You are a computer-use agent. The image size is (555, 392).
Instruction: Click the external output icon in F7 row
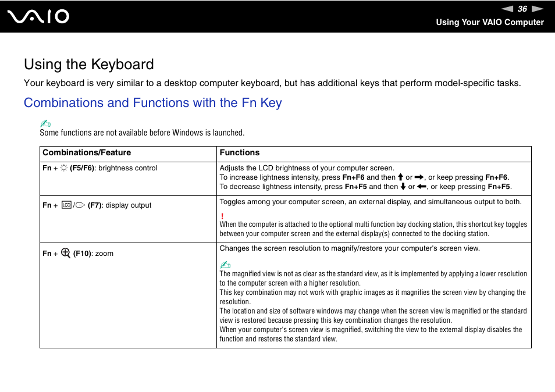coord(80,205)
